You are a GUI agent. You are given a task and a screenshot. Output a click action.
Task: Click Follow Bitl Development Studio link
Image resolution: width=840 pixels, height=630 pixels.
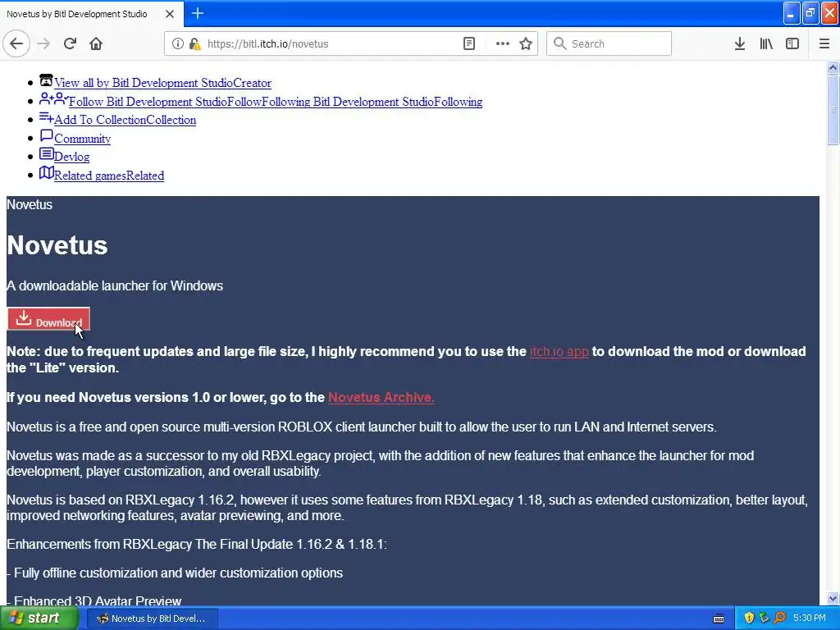[x=276, y=102]
